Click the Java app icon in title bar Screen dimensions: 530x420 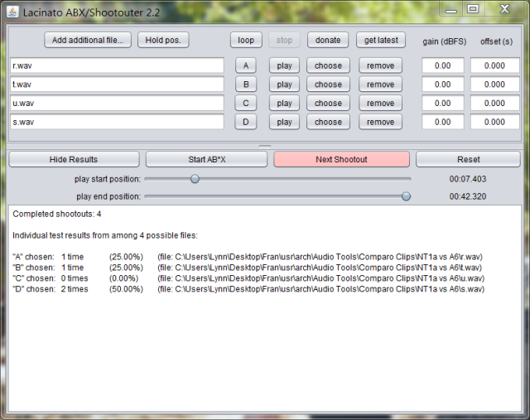[x=12, y=12]
